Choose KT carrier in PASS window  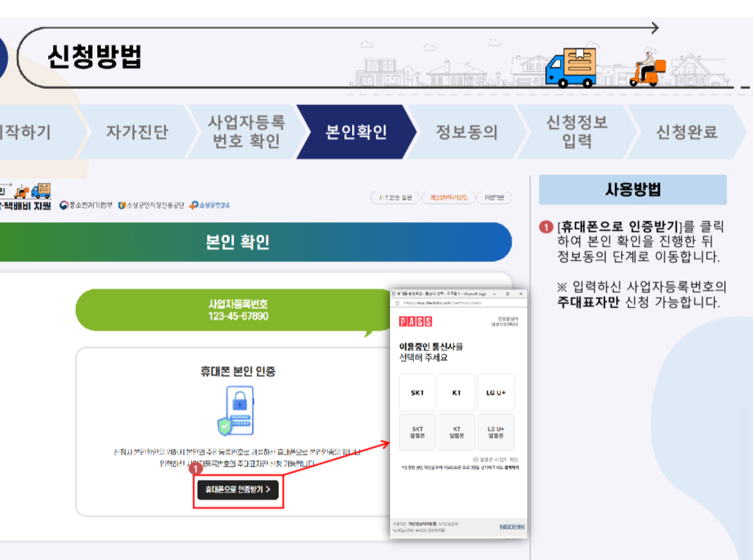pyautogui.click(x=456, y=393)
